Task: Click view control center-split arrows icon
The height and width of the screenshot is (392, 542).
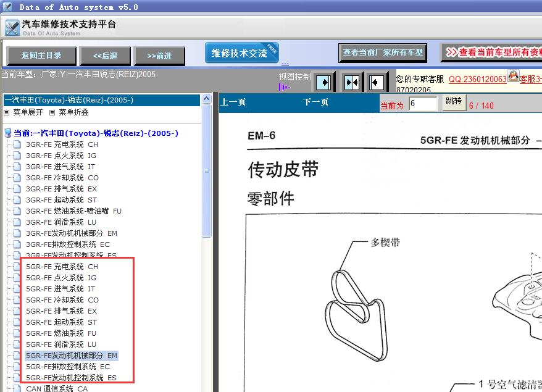Action: point(352,82)
